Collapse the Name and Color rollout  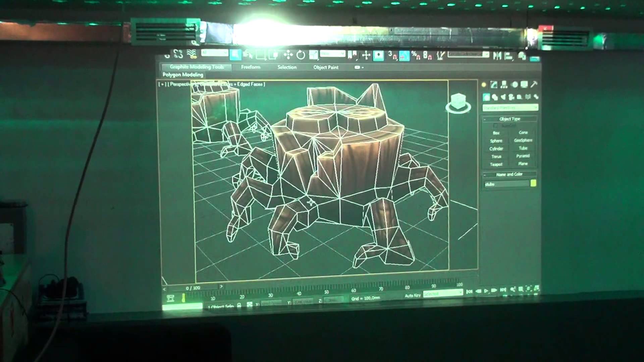click(x=509, y=174)
